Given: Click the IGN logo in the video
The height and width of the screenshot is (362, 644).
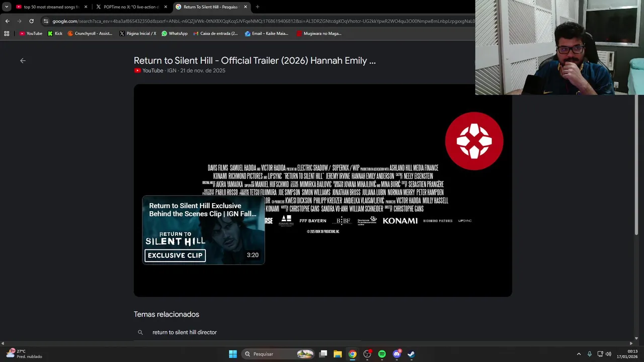Looking at the screenshot, I should point(474,141).
